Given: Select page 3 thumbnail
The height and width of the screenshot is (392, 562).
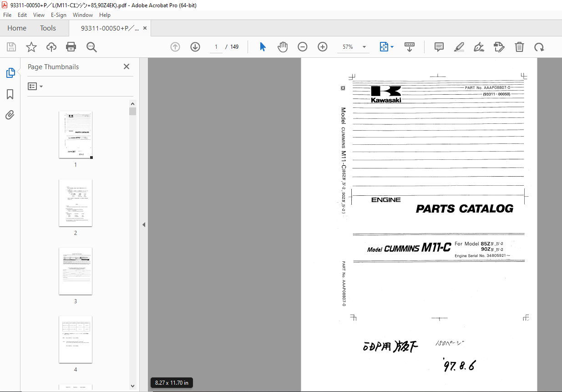Looking at the screenshot, I should tap(76, 271).
